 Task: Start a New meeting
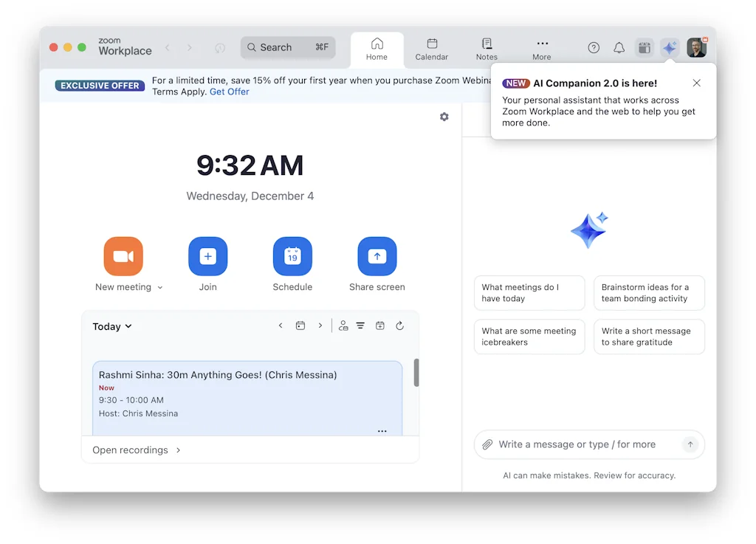123,255
